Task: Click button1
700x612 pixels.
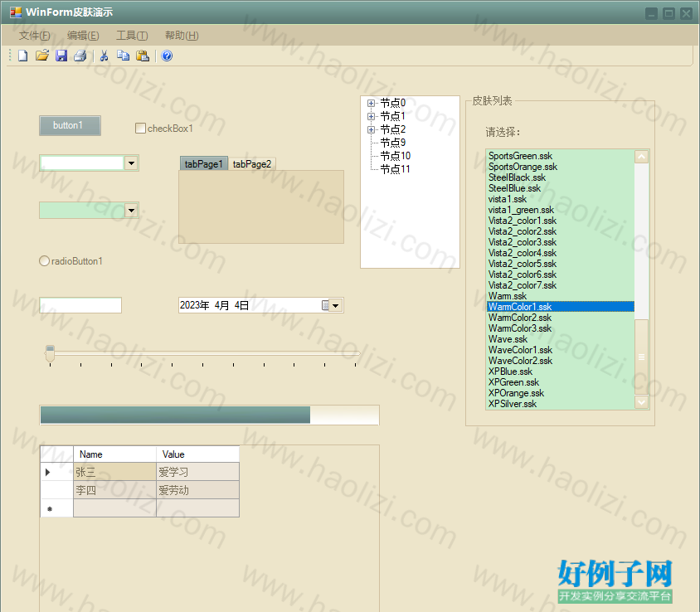Action: click(70, 125)
